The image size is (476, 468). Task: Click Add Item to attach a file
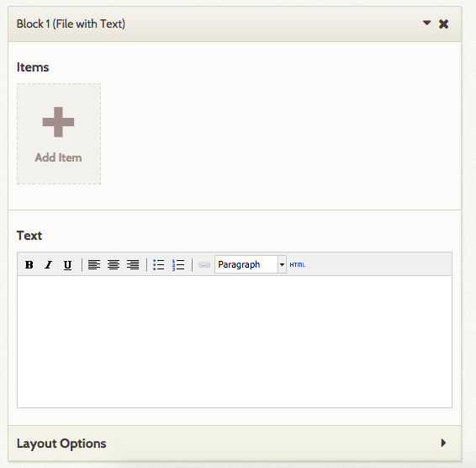point(59,134)
